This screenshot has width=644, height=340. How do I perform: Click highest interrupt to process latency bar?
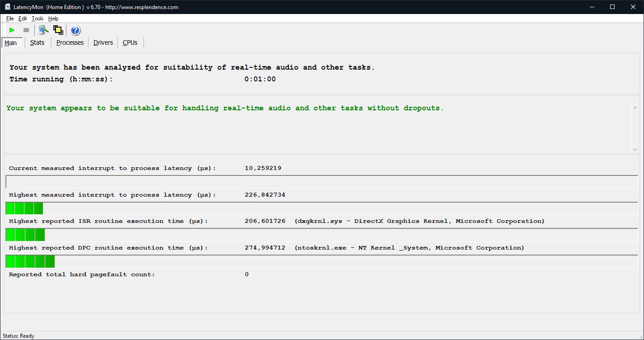point(322,208)
